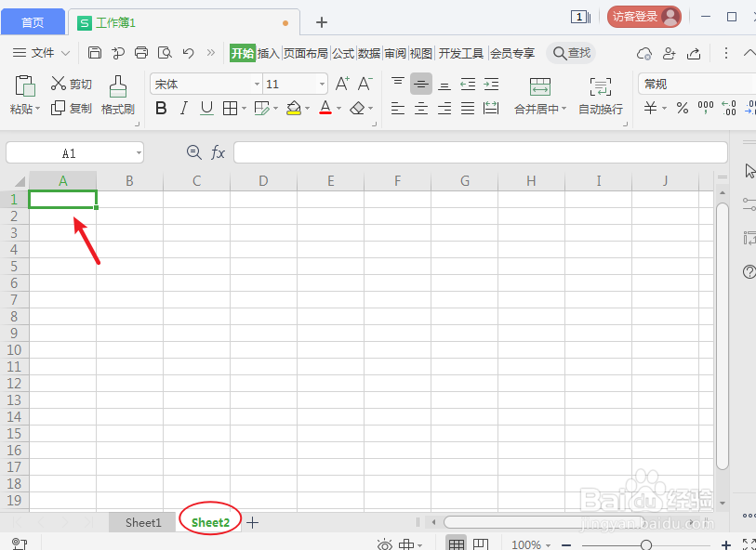Viewport: 756px width, 550px height.
Task: Click the Undo arrow icon
Action: [189, 53]
